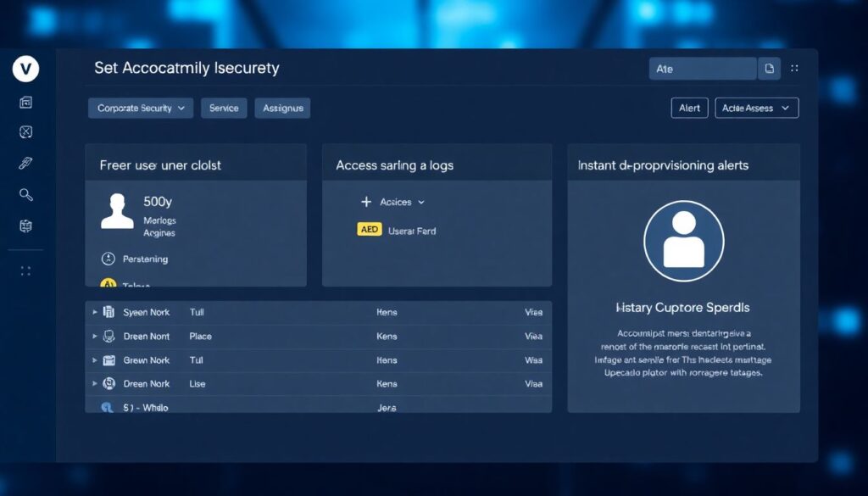
Task: Select the building icon on the Syeen Nork row
Action: click(x=108, y=312)
